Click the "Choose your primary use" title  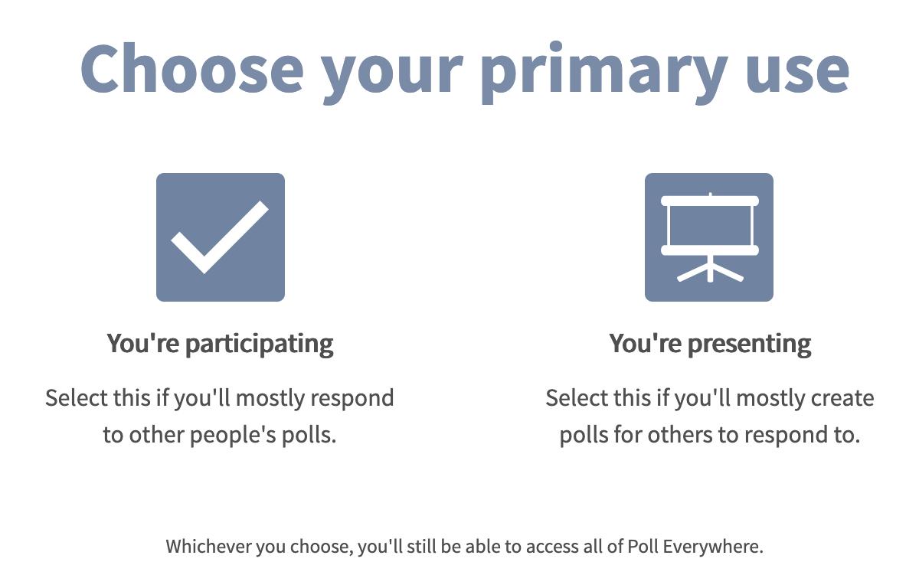pos(465,69)
